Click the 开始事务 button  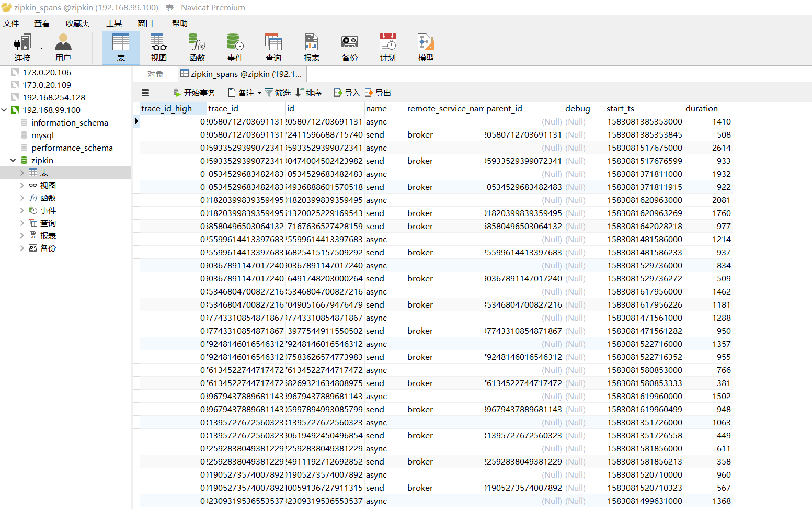[194, 93]
